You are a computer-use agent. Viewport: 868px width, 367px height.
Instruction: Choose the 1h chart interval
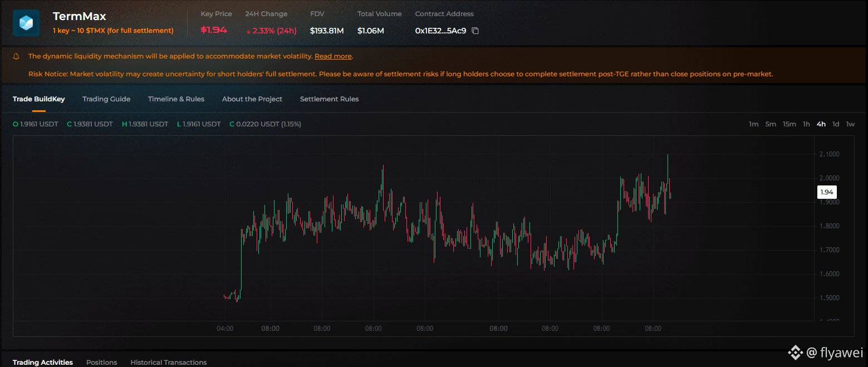(x=806, y=124)
